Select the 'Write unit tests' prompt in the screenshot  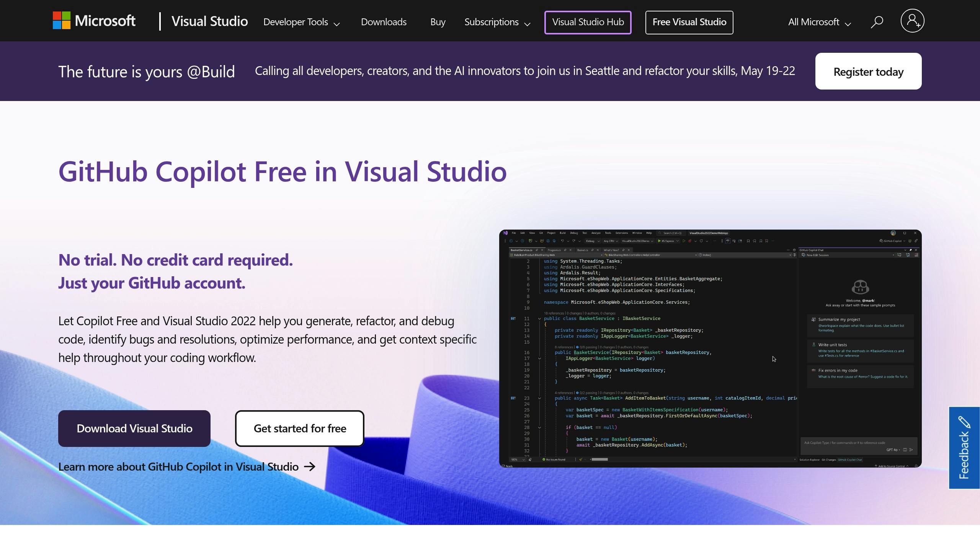pyautogui.click(x=860, y=350)
